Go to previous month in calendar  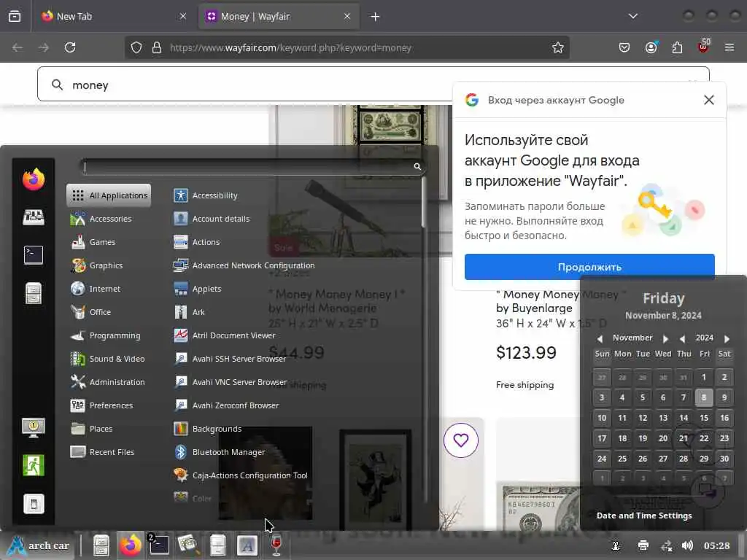[600, 338]
